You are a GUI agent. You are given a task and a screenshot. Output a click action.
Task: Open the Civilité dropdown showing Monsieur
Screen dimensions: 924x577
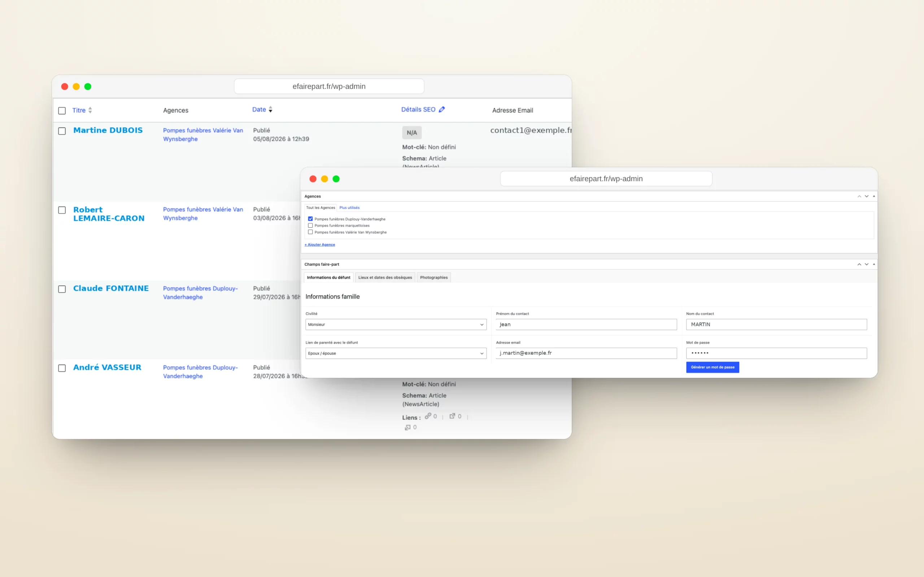[x=396, y=324]
